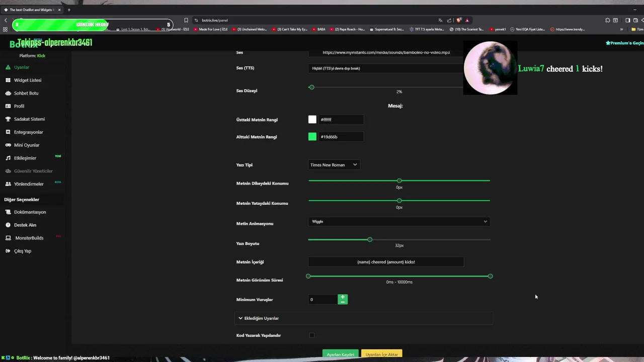Screen dimensions: 644x362
Task: Close the BotRix browser tab
Action: pyautogui.click(x=60, y=10)
